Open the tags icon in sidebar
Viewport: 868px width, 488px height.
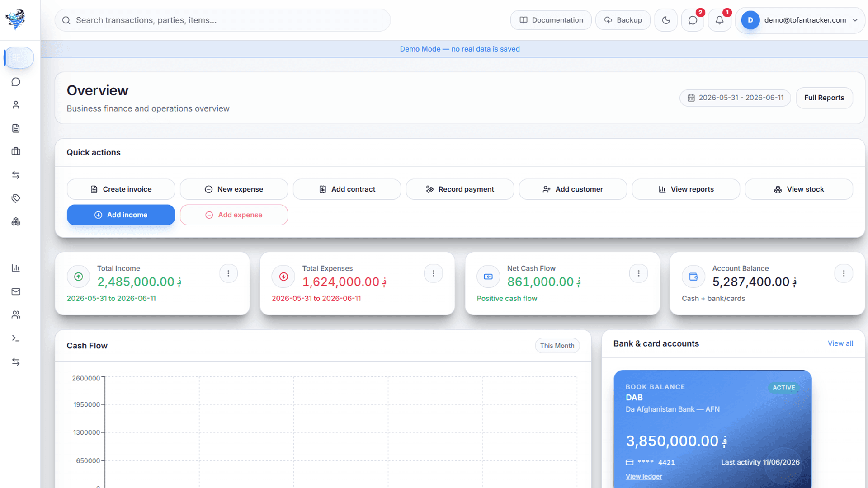click(x=16, y=198)
